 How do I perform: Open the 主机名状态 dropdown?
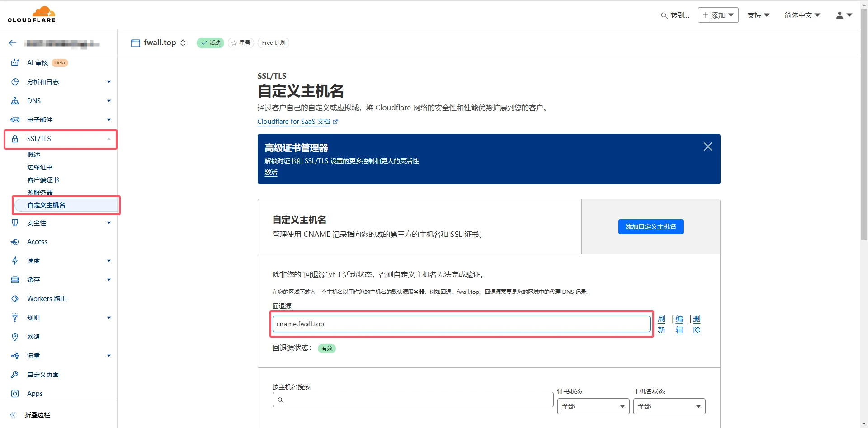pos(669,406)
